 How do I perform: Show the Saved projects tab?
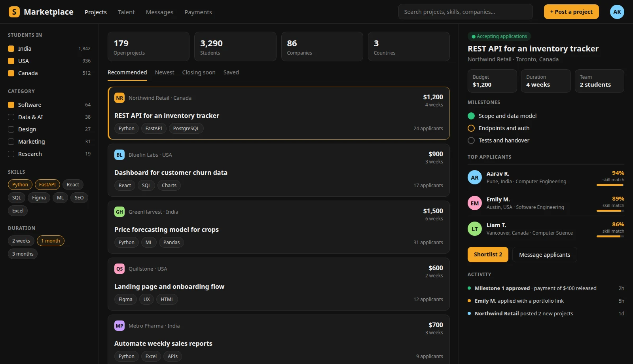click(x=231, y=72)
